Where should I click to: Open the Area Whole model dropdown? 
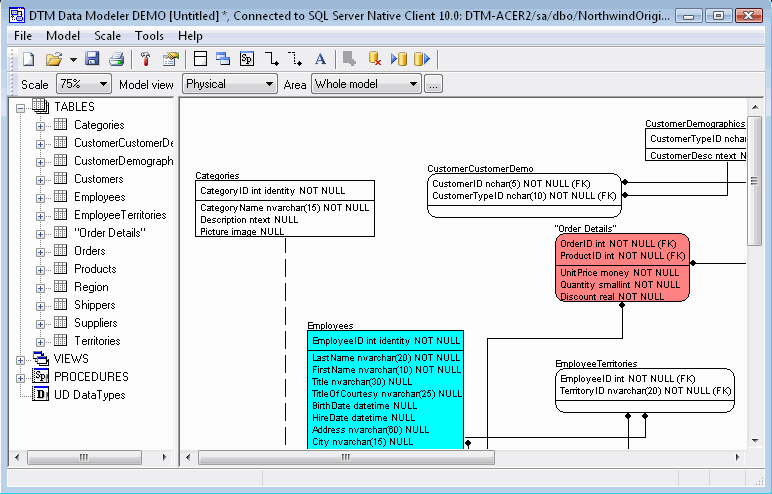point(366,84)
